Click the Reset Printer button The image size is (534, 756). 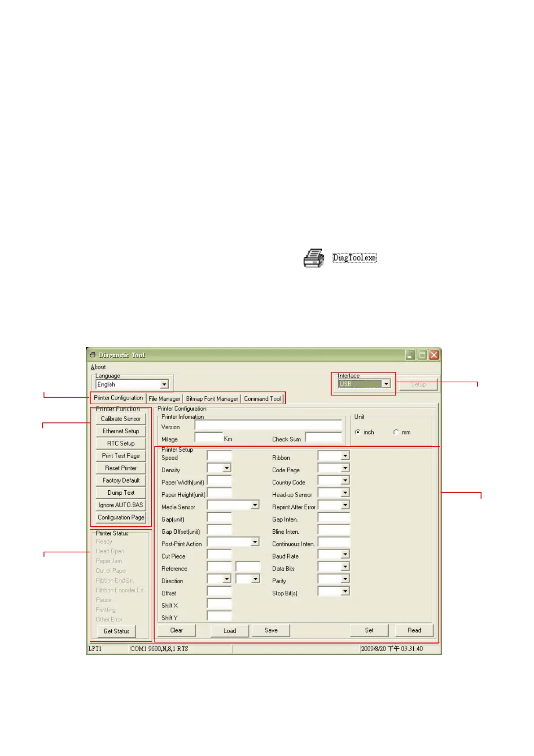(x=121, y=468)
